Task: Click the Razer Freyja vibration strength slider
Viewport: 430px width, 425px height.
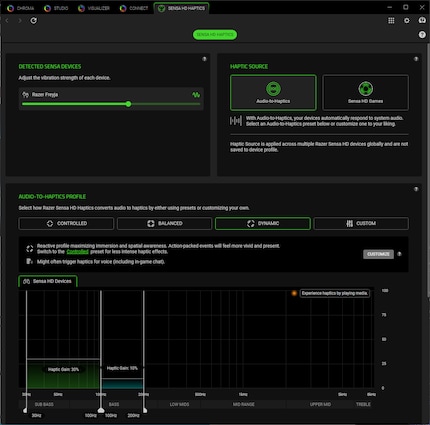Action: [x=111, y=104]
